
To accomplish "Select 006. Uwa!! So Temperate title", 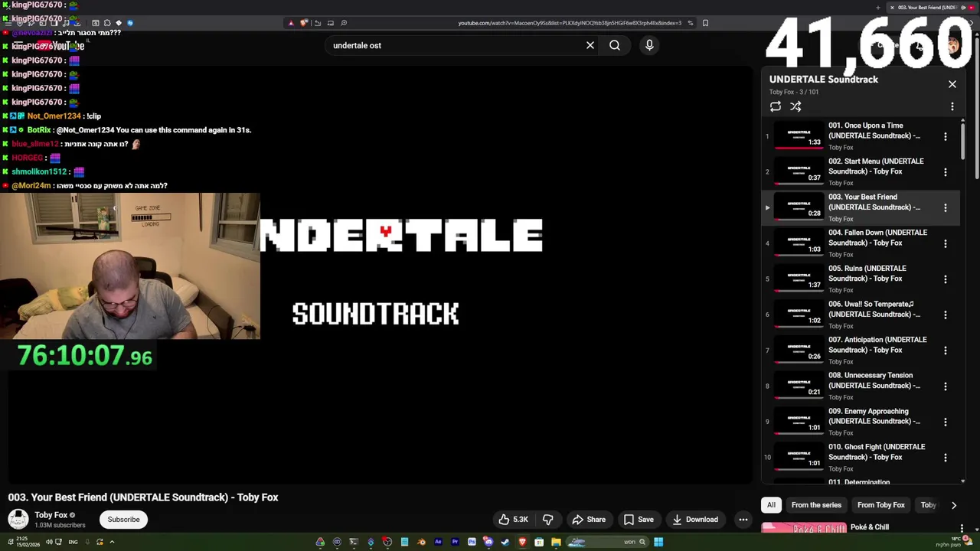I will point(874,309).
